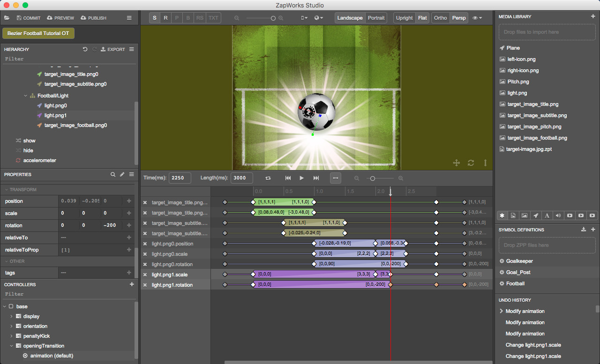This screenshot has width=600, height=364.
Task: Select the Rotate (R) transform mode
Action: pos(165,17)
